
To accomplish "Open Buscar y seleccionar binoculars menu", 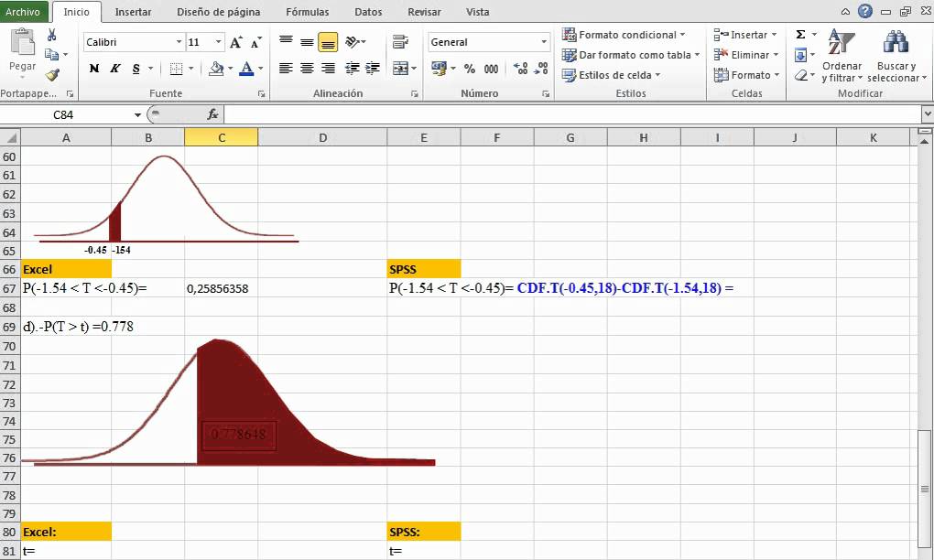I will 896,56.
